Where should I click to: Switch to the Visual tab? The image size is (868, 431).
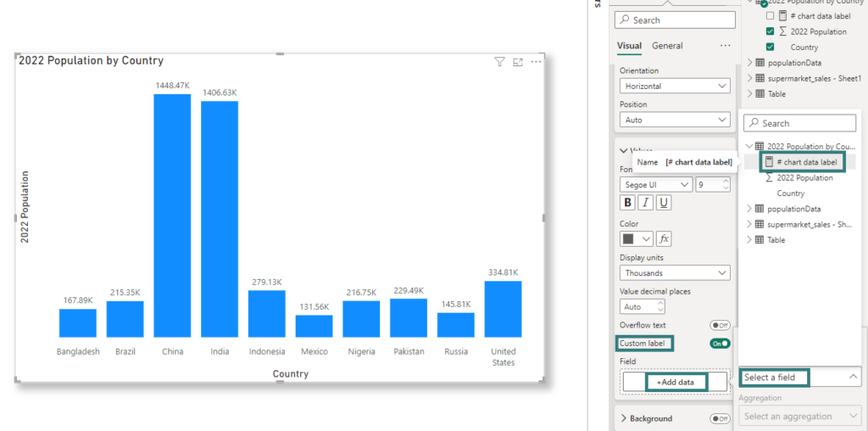coord(630,46)
